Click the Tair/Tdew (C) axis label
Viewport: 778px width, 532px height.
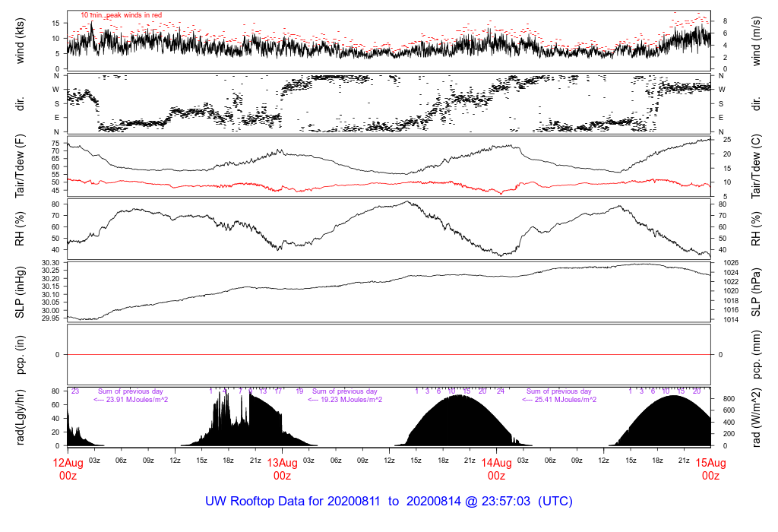coord(757,166)
